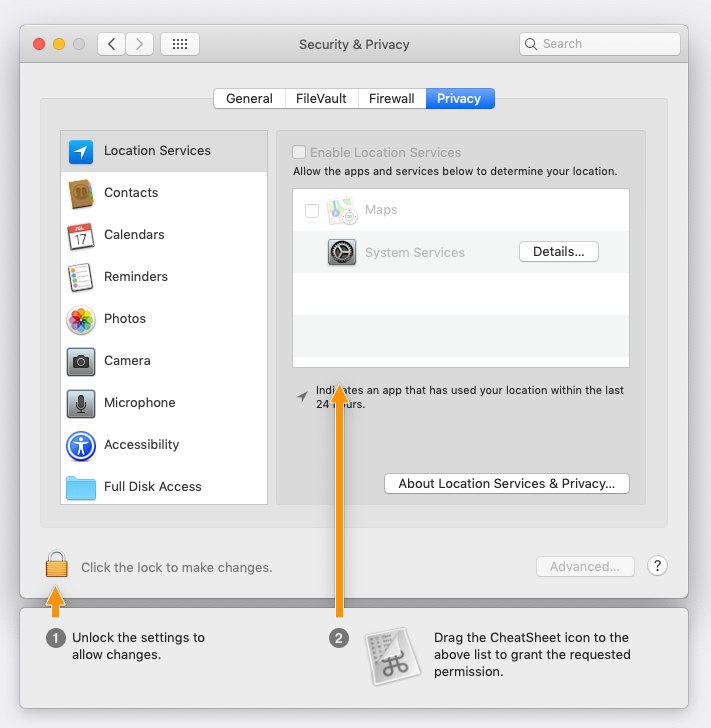This screenshot has width=711, height=728.
Task: Go back with the left chevron
Action: click(111, 44)
